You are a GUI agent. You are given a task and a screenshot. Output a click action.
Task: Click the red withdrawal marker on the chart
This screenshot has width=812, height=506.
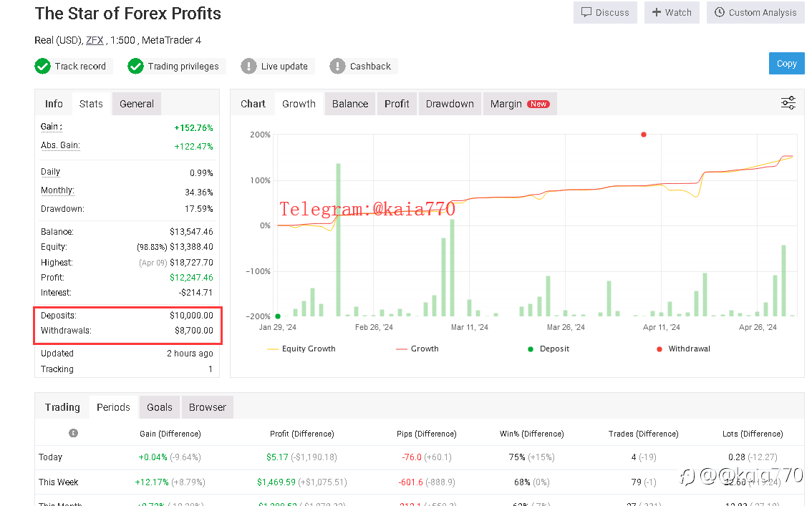(x=644, y=134)
